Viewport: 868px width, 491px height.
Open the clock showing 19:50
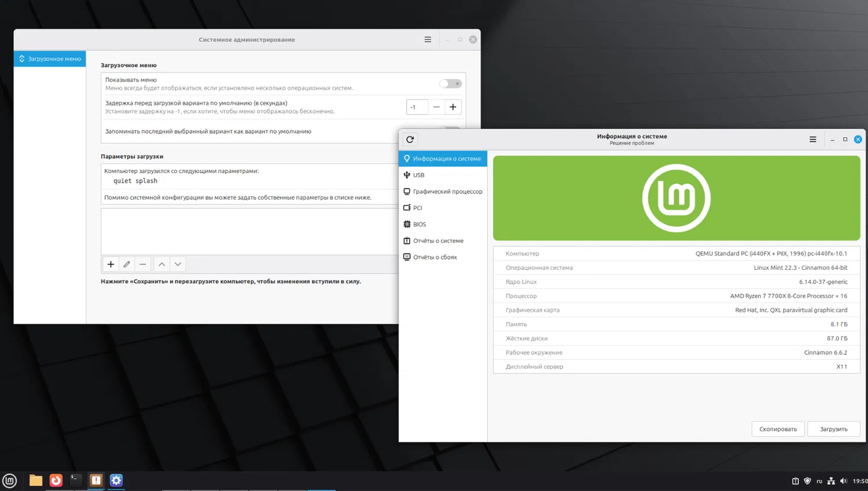pos(860,481)
